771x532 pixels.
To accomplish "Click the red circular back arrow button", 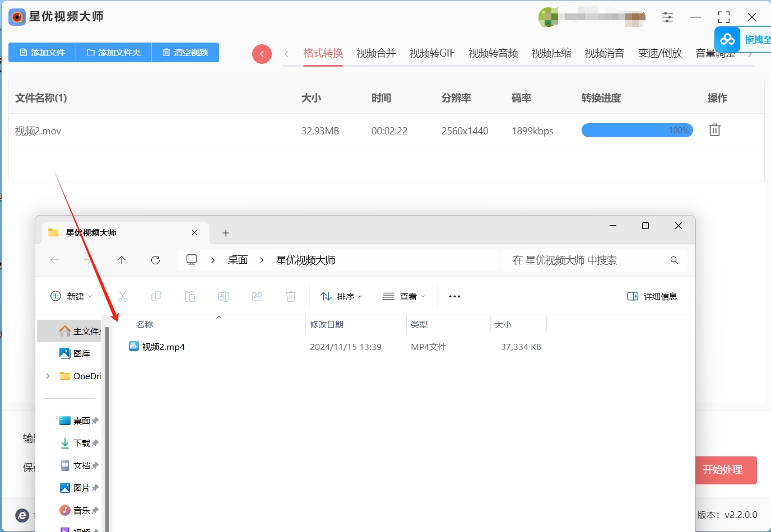I will point(262,54).
